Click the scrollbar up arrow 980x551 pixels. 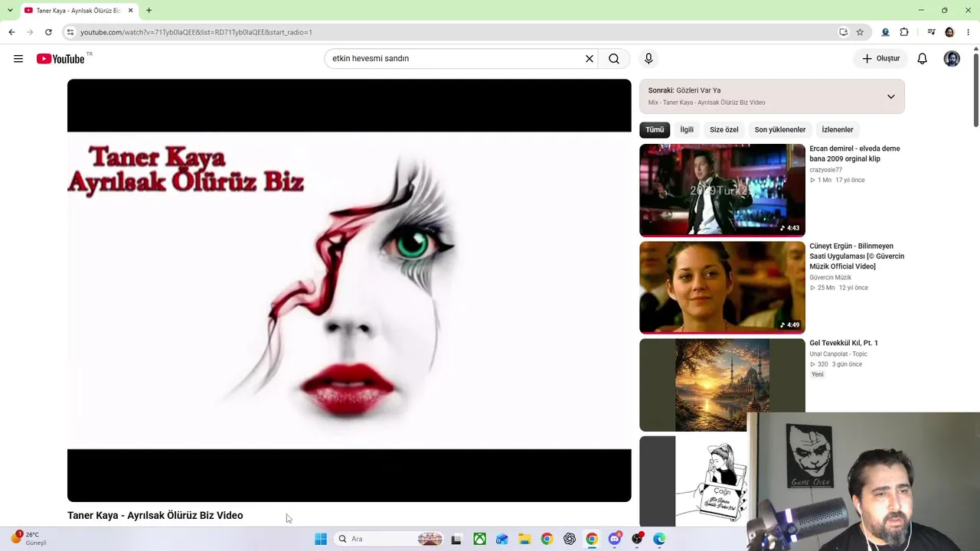[x=975, y=49]
